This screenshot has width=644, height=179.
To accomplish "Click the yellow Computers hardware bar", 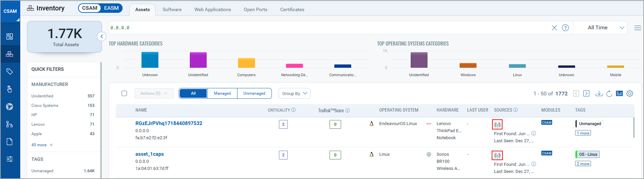I will [x=247, y=63].
